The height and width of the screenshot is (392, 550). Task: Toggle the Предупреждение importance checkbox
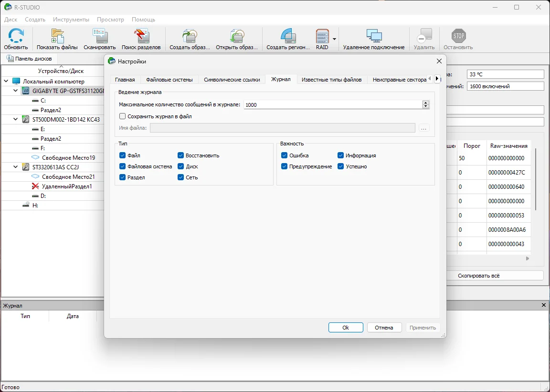point(285,166)
